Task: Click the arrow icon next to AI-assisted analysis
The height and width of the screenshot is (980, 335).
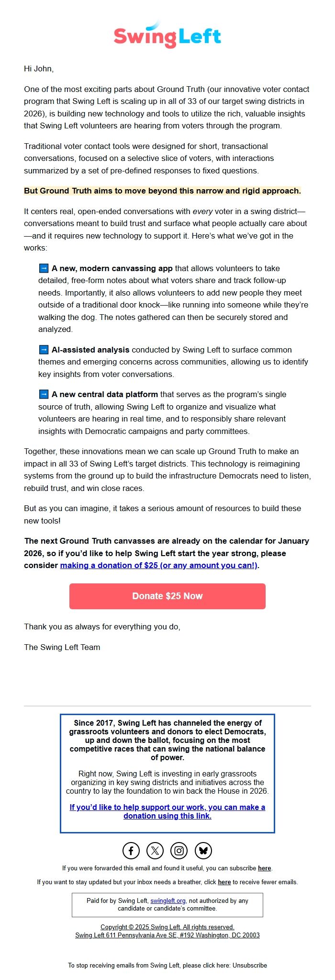Action: [x=43, y=350]
